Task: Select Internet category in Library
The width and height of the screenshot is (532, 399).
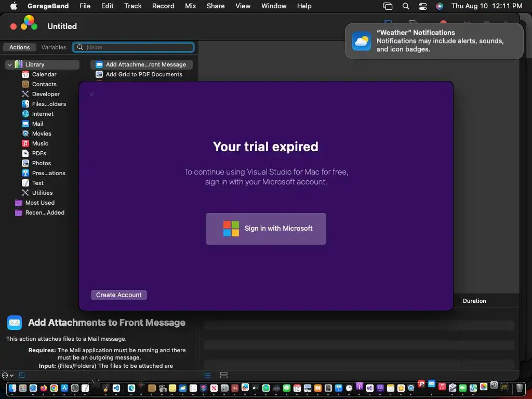Action: point(43,114)
